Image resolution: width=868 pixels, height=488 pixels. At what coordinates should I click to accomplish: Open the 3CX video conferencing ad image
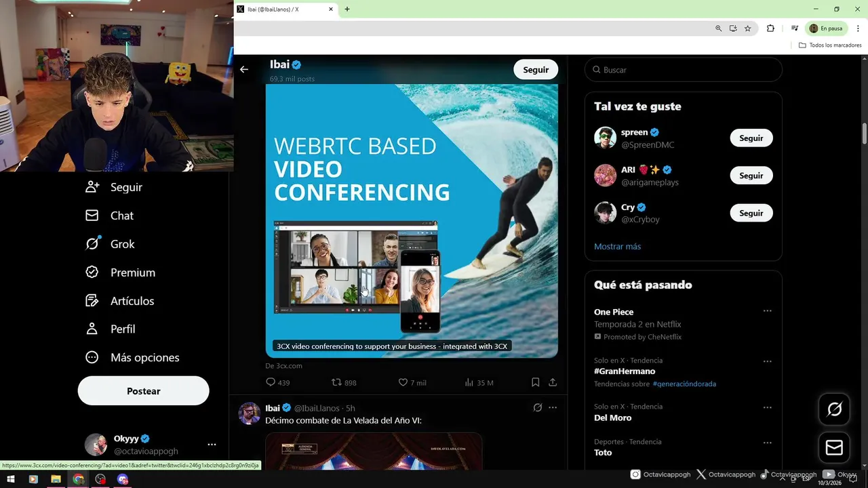coord(412,220)
